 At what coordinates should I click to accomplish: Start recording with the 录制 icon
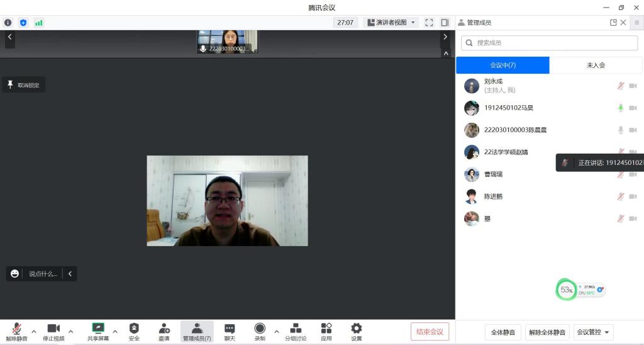260,329
